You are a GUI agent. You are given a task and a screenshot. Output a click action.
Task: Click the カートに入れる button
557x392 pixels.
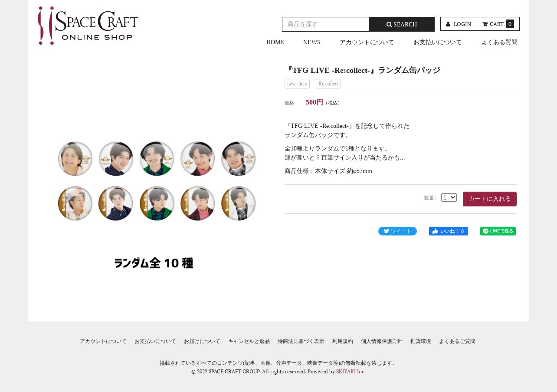tap(490, 199)
